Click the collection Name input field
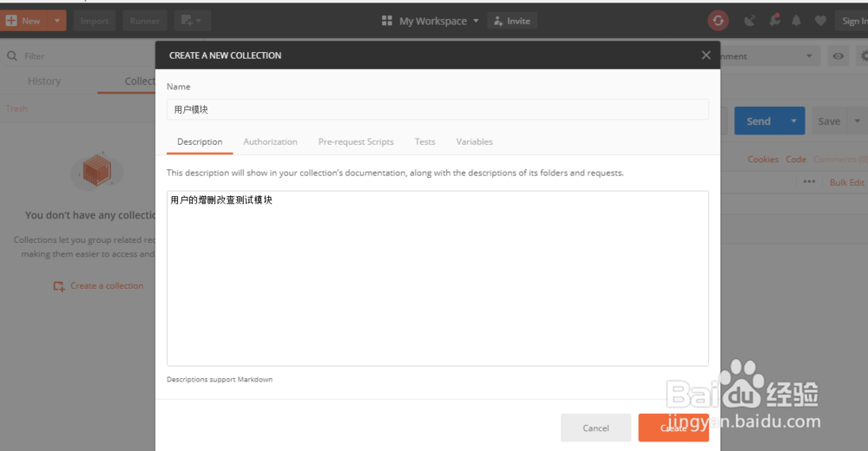The width and height of the screenshot is (868, 451). [437, 109]
